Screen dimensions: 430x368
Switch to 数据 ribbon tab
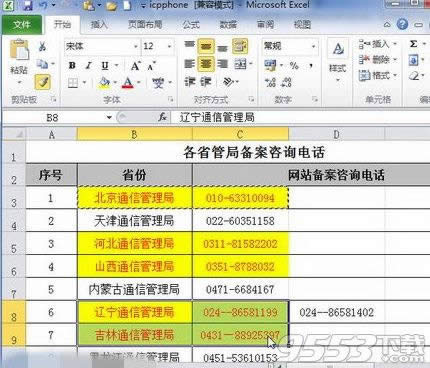point(228,24)
